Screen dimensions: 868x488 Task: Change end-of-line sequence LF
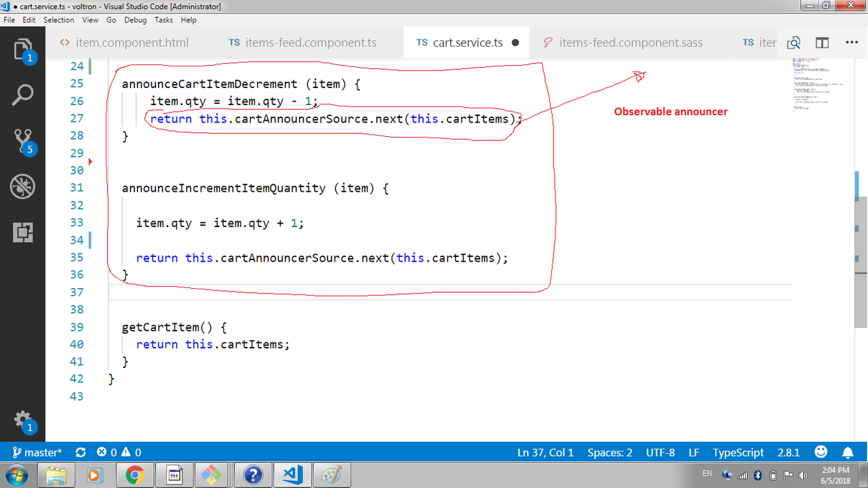[x=694, y=452]
